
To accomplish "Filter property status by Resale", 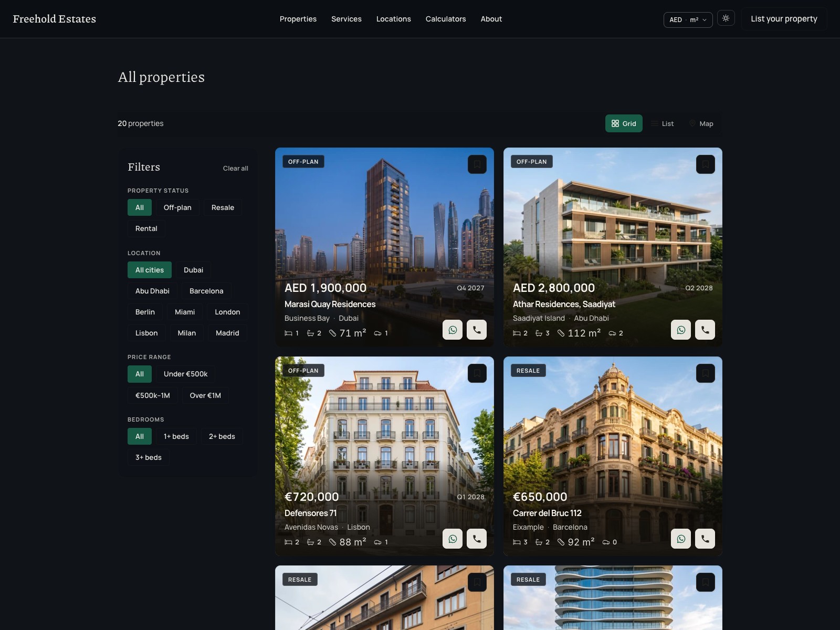I will [223, 207].
